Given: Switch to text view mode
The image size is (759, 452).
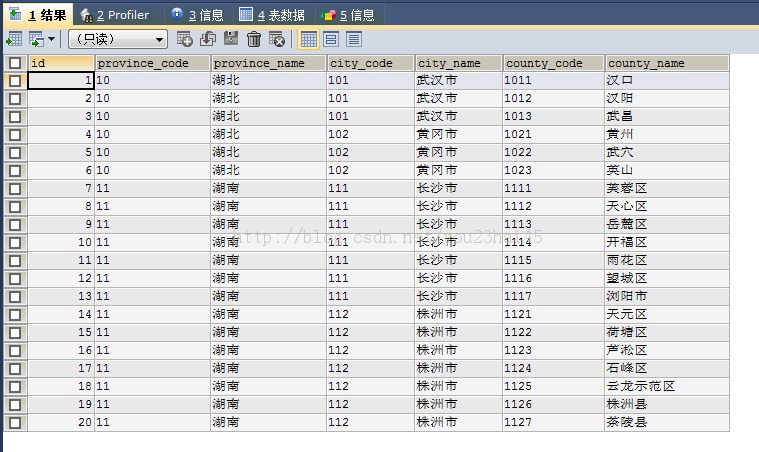Looking at the screenshot, I should click(x=354, y=39).
